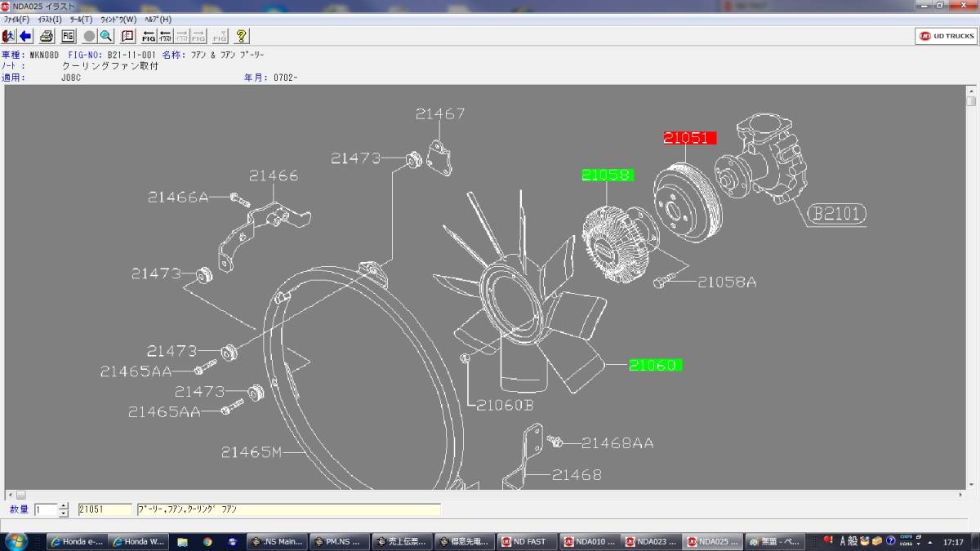Click the printer icon
This screenshot has width=980, height=551.
coord(47,36)
